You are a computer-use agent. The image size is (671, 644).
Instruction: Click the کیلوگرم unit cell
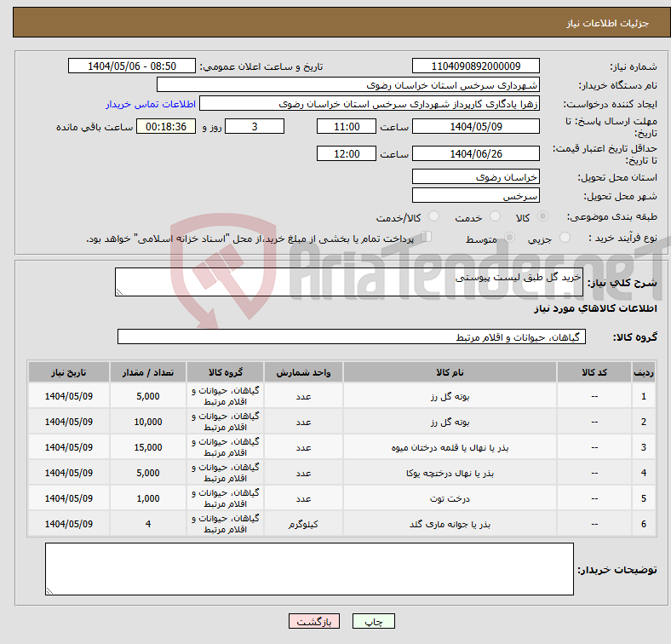(303, 524)
